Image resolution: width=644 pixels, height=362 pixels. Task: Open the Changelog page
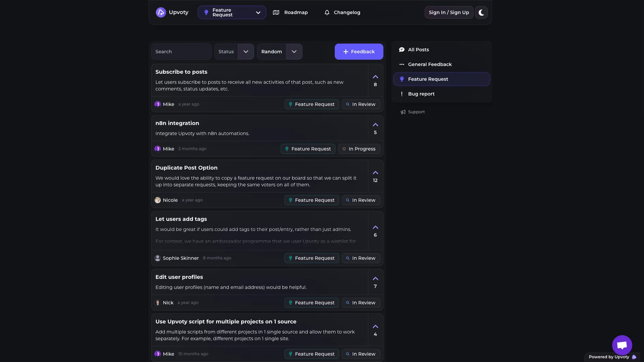(342, 12)
